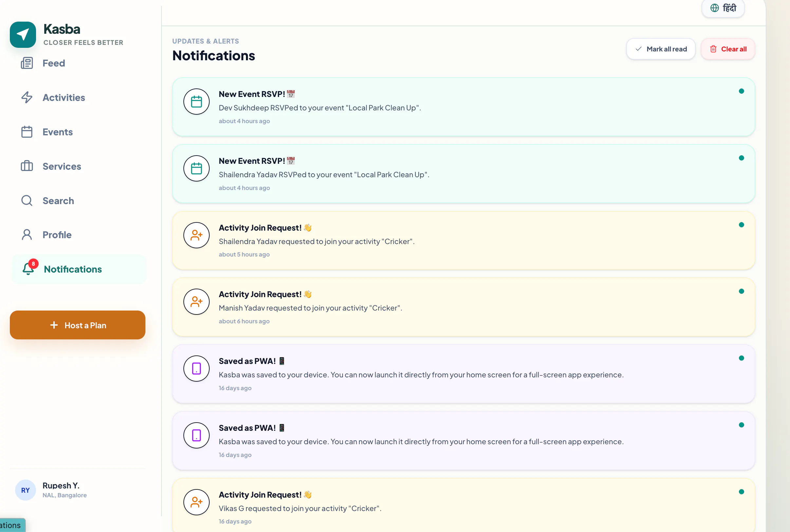The image size is (790, 532).
Task: Click the Search magnifier icon
Action: 27,200
